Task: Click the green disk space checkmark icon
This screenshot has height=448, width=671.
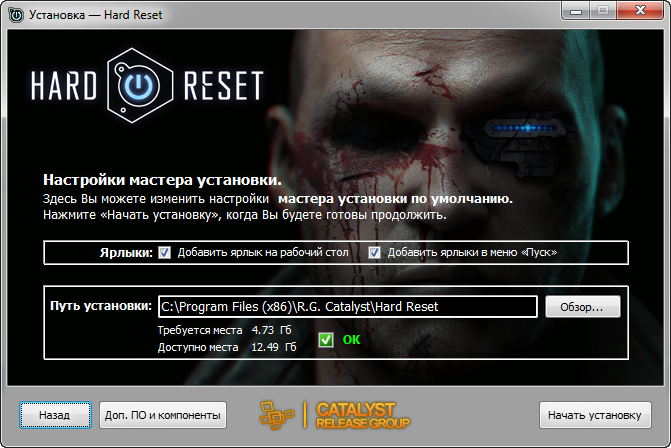Action: [x=325, y=340]
